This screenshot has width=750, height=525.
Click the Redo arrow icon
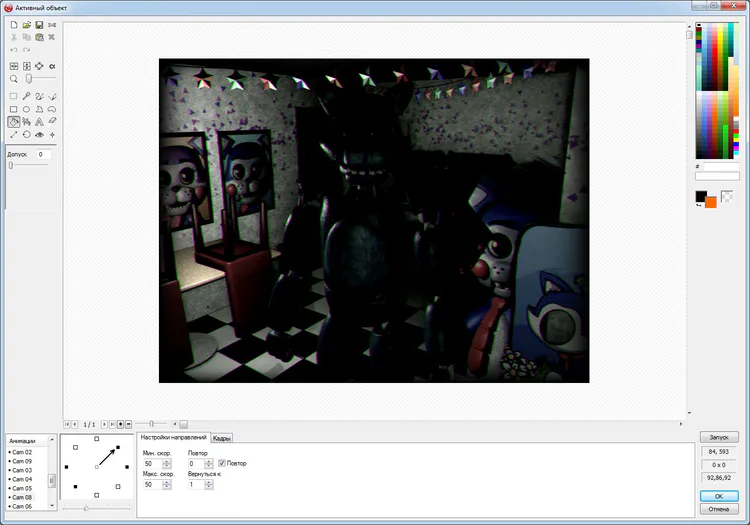(27, 50)
